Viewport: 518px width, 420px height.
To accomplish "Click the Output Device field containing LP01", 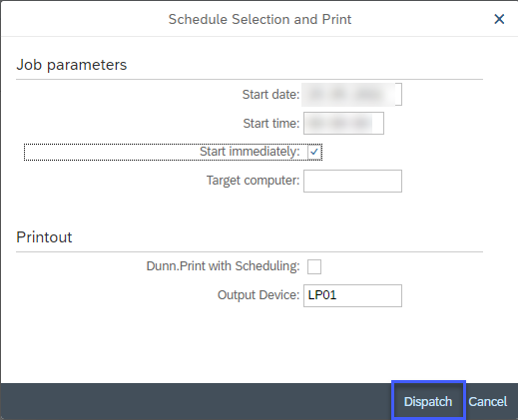I will click(352, 295).
